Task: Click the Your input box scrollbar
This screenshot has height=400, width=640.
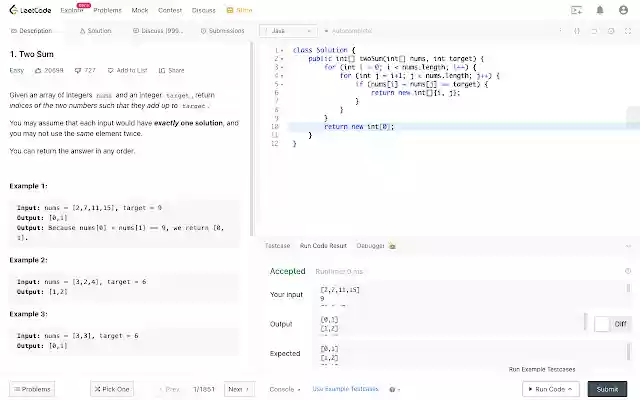Action: 628,288
